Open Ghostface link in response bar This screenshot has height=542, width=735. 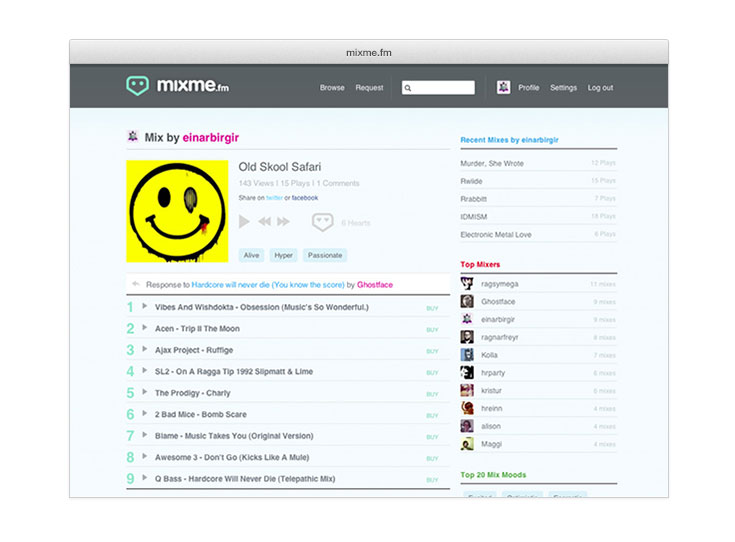click(375, 285)
